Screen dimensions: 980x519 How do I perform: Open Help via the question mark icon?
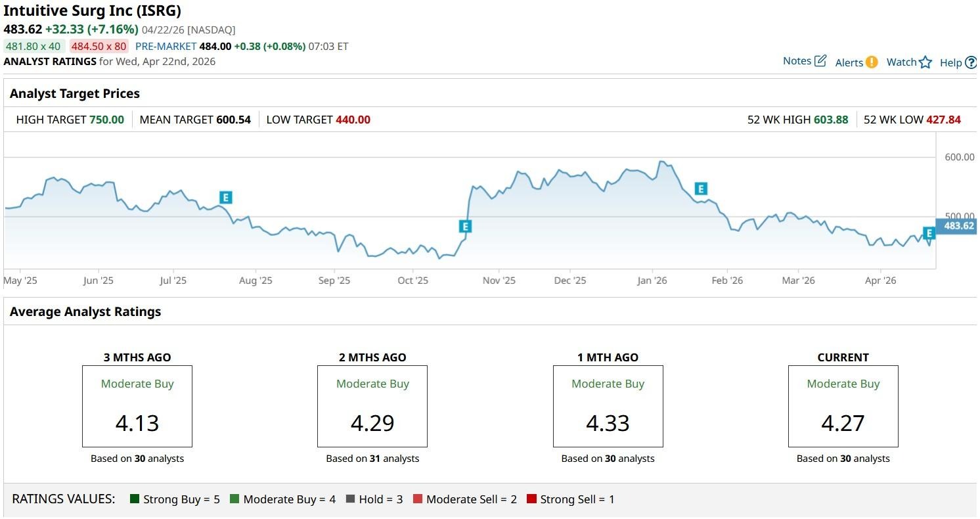point(971,63)
